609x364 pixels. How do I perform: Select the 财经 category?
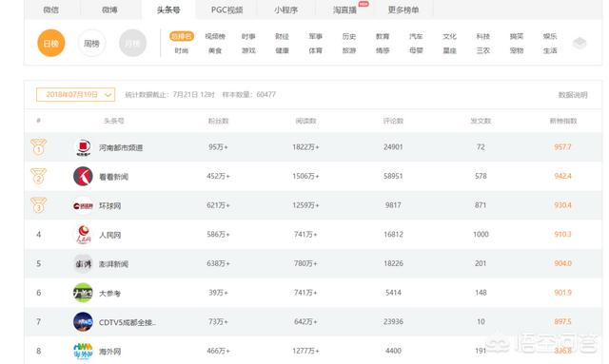pyautogui.click(x=282, y=36)
